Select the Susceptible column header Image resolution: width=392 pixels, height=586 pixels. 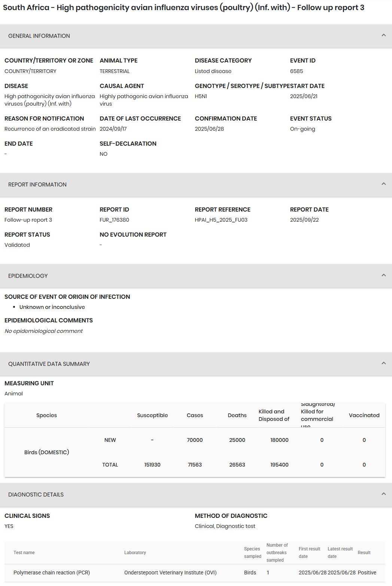[152, 415]
